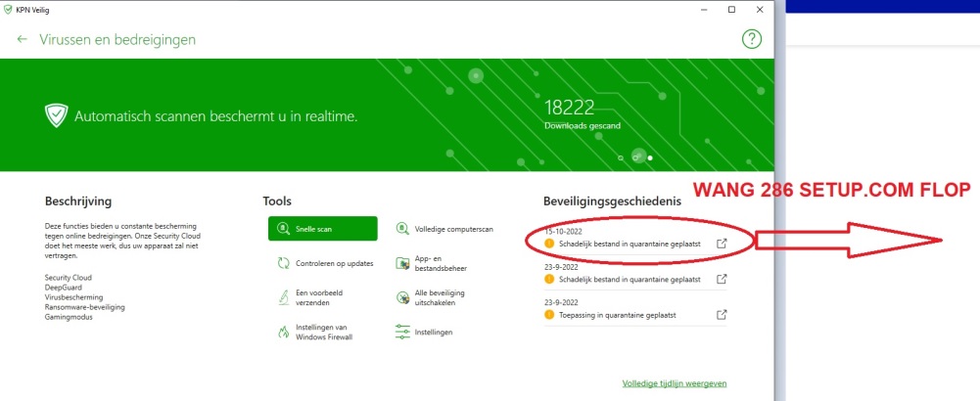Click Security Cloud in description list
980x401 pixels.
(x=69, y=278)
